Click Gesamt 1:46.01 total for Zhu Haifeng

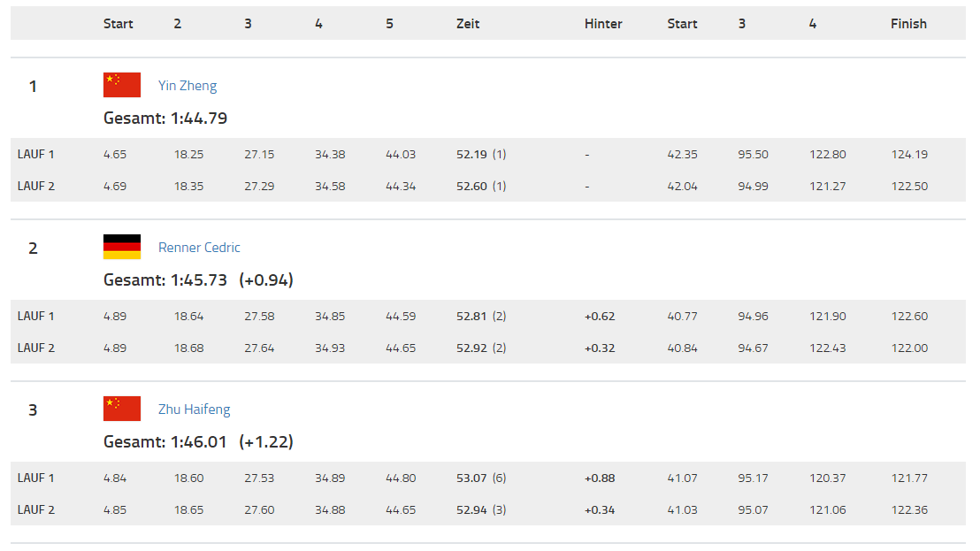tap(165, 441)
